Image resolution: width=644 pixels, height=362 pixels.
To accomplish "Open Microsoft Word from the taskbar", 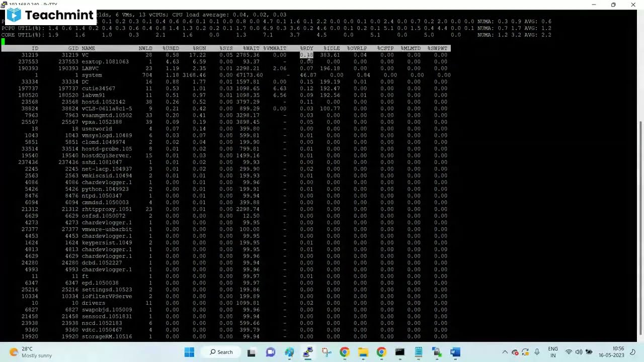I will [x=455, y=352].
